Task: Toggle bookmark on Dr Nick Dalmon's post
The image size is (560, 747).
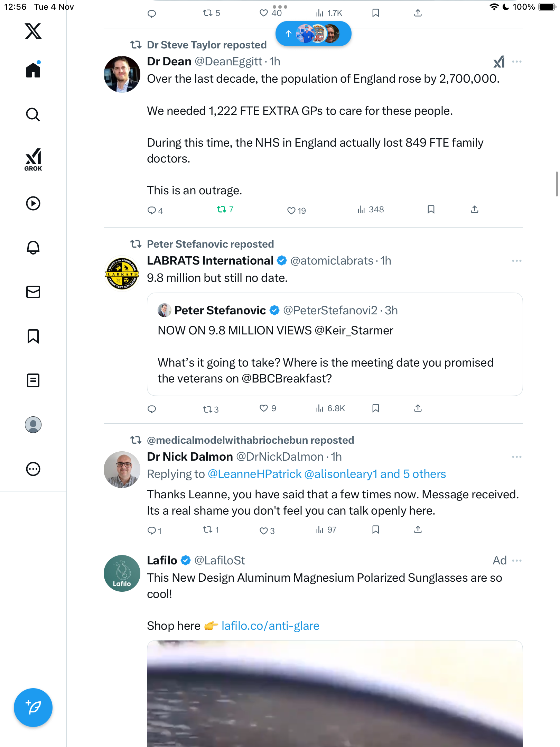Action: point(376,530)
